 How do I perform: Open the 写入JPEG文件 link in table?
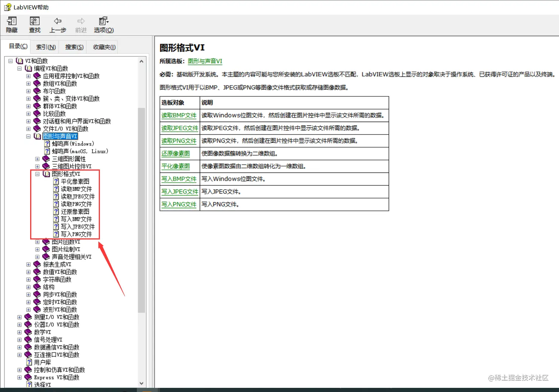[x=180, y=192]
